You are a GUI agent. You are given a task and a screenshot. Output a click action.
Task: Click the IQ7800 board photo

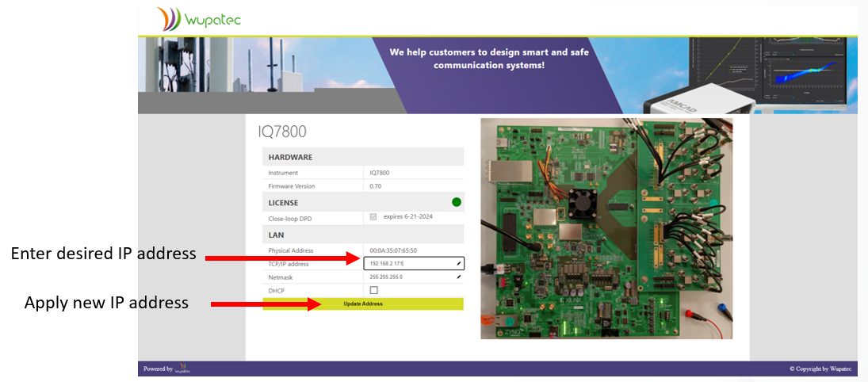coord(606,228)
